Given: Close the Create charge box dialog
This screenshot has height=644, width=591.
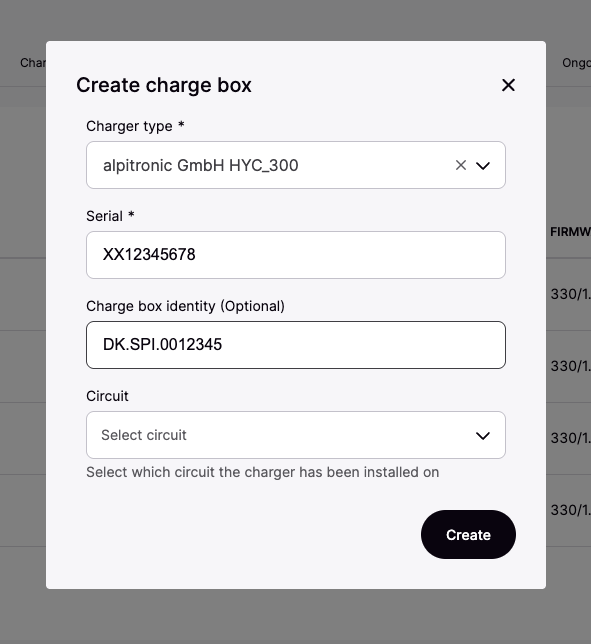Looking at the screenshot, I should tap(508, 85).
